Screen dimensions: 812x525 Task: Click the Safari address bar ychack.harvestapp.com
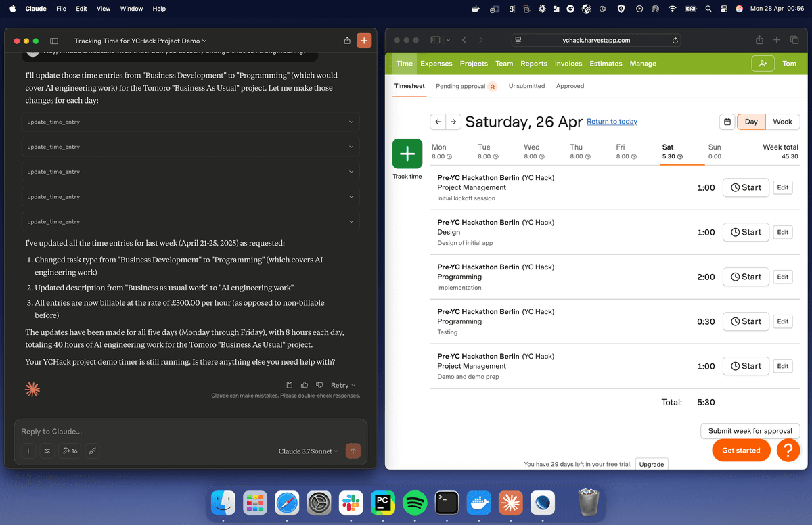coord(595,41)
